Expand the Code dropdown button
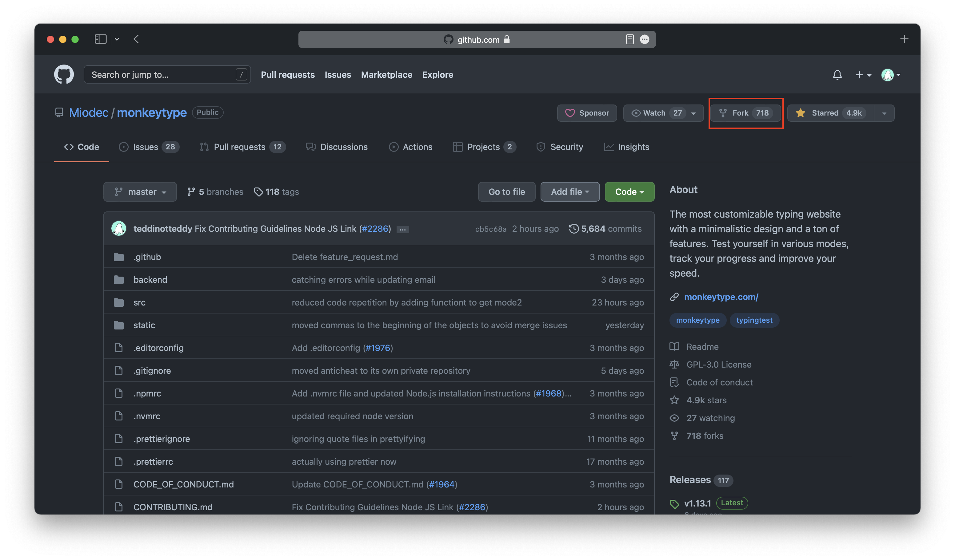 point(628,191)
